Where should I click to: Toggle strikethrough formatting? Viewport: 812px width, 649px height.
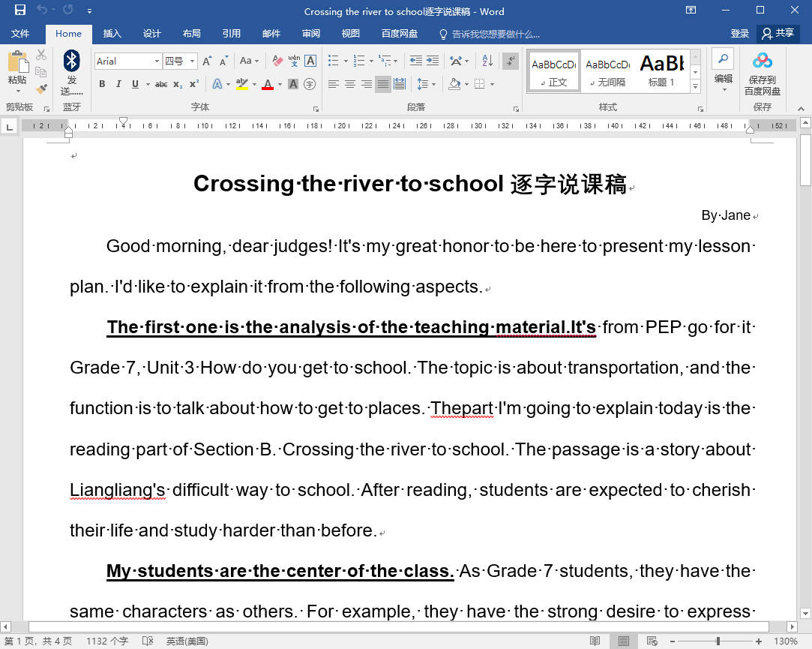161,84
